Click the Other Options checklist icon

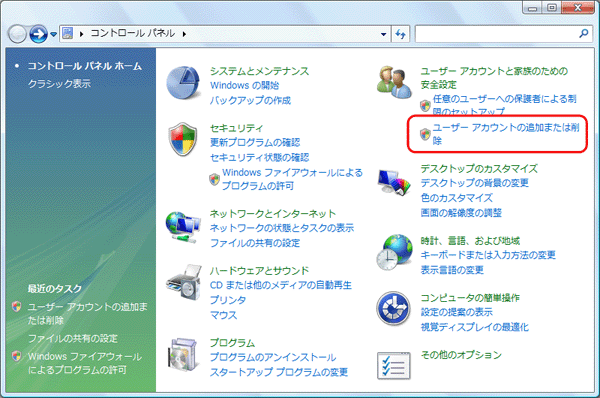point(394,366)
